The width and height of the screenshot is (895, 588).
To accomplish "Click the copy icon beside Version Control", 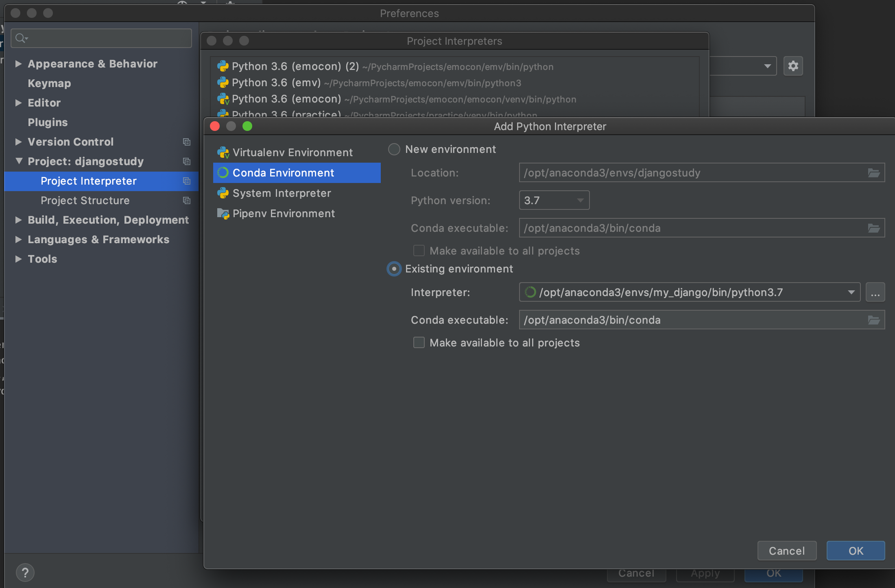I will point(187,142).
